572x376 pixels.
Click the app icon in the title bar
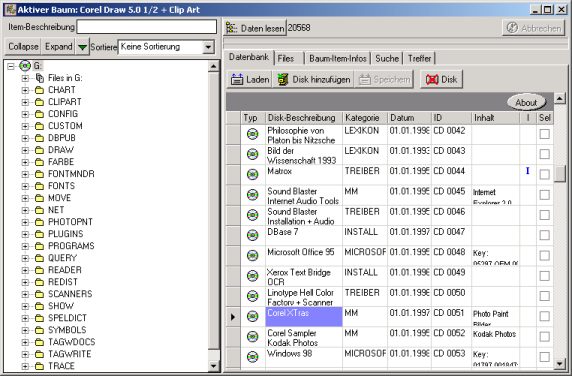[10, 9]
